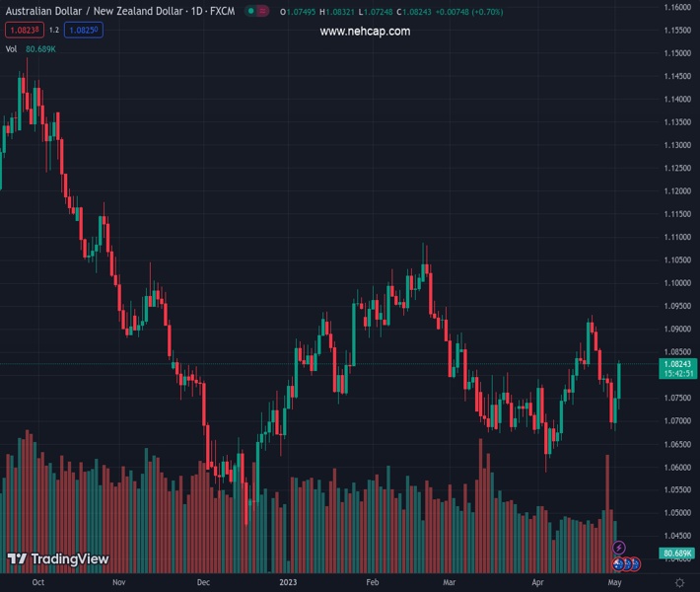Click the Apr label on time axis
This screenshot has height=592, width=700.
[537, 582]
